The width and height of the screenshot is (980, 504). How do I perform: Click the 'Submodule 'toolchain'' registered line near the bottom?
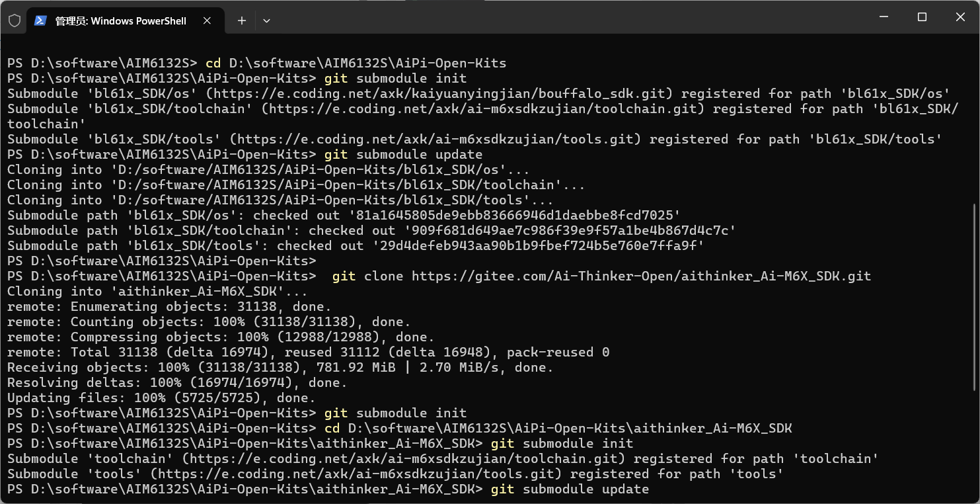(443, 458)
